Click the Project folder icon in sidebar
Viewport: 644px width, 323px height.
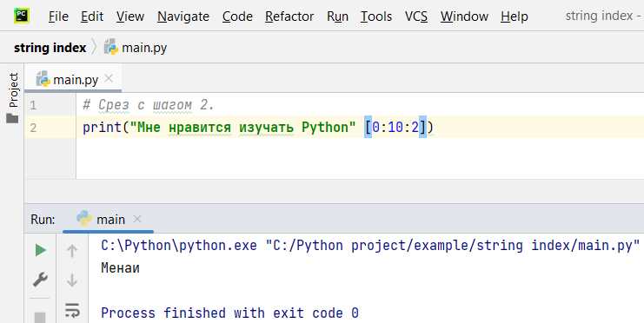click(12, 119)
